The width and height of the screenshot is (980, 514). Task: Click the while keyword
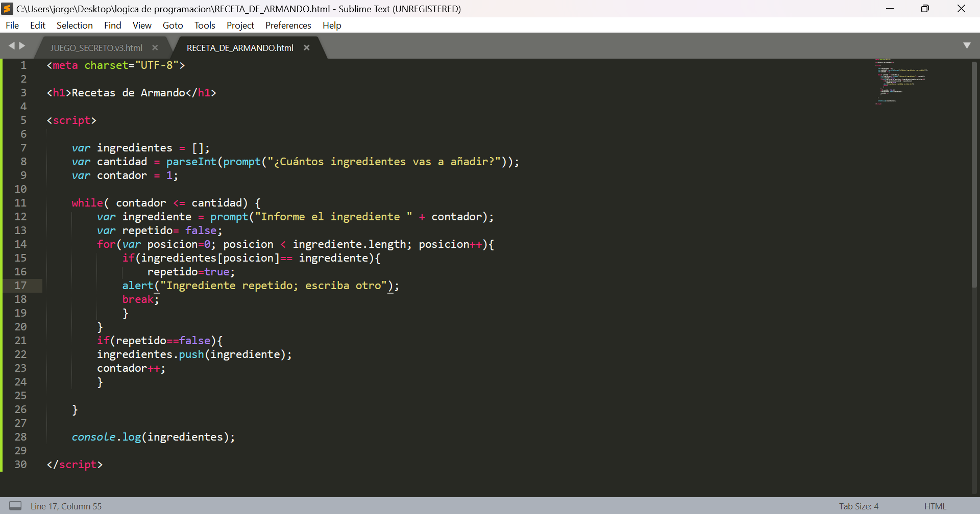point(87,203)
